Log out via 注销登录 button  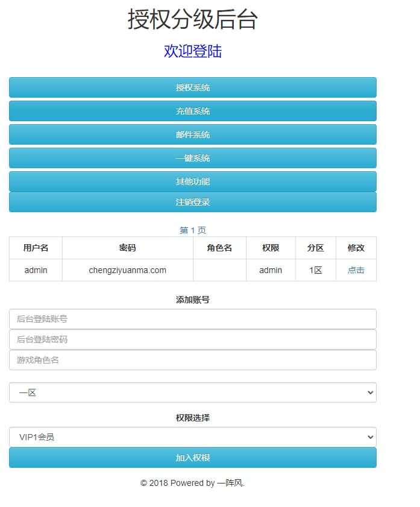click(x=193, y=202)
